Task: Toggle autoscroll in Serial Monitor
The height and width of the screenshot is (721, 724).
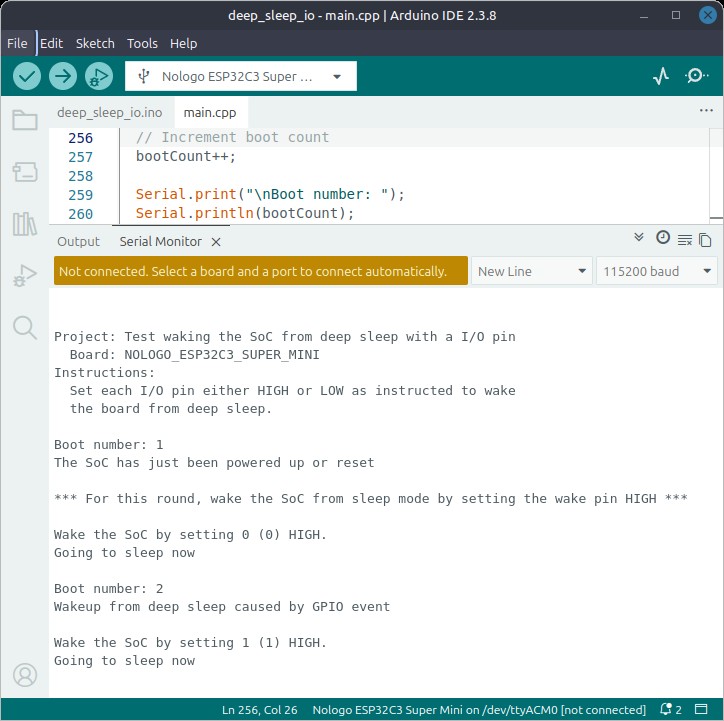Action: 639,237
